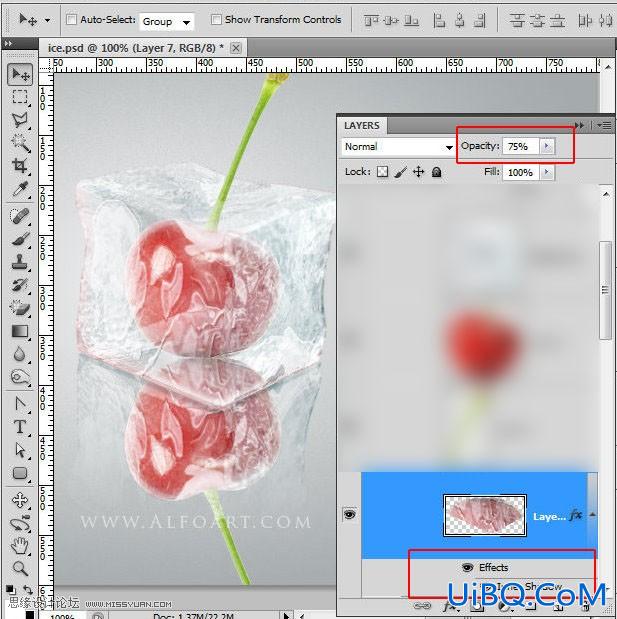Select the Healing Brush tool
The image size is (617, 619).
click(20, 216)
